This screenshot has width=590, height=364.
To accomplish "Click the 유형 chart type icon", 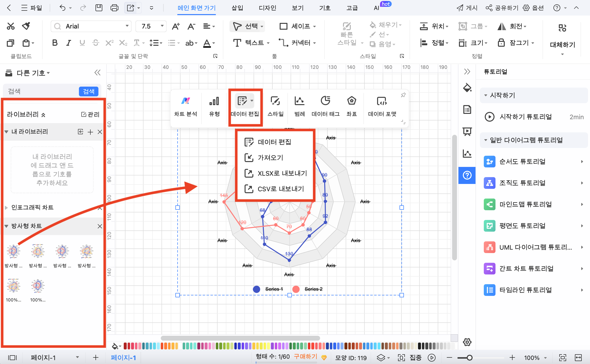I will (214, 107).
